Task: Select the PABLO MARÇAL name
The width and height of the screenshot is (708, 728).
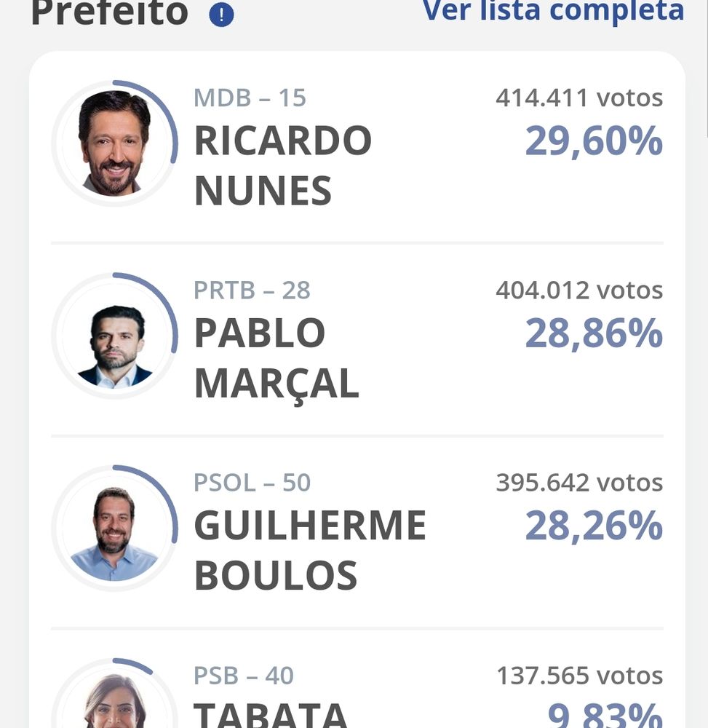Action: click(x=276, y=357)
